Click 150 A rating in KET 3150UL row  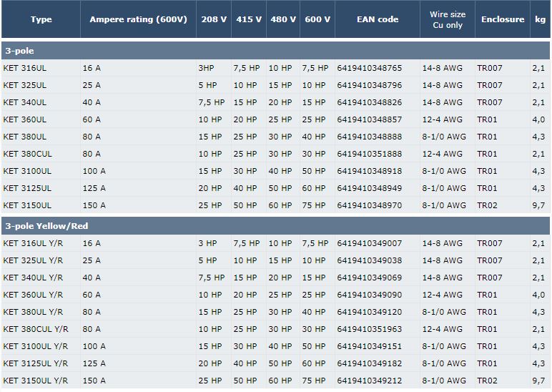click(94, 205)
